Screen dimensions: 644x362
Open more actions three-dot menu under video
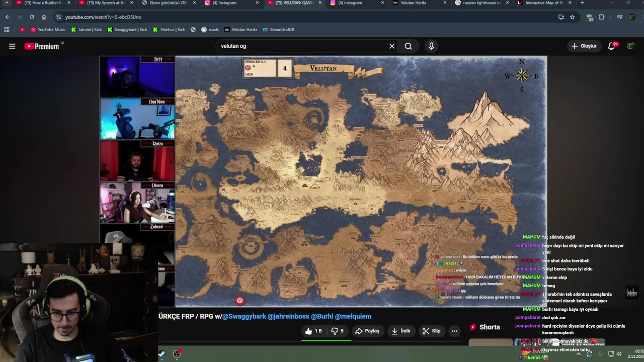tap(454, 331)
